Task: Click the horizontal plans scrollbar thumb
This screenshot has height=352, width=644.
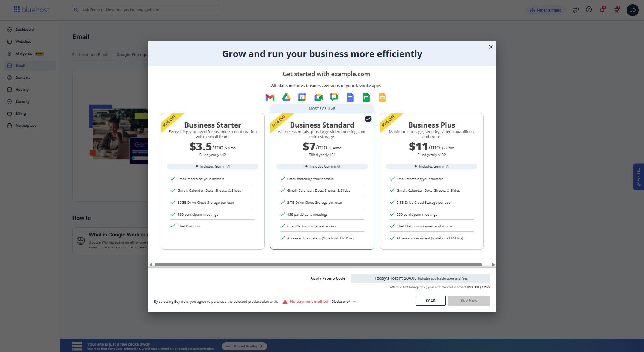Action: tap(318, 265)
